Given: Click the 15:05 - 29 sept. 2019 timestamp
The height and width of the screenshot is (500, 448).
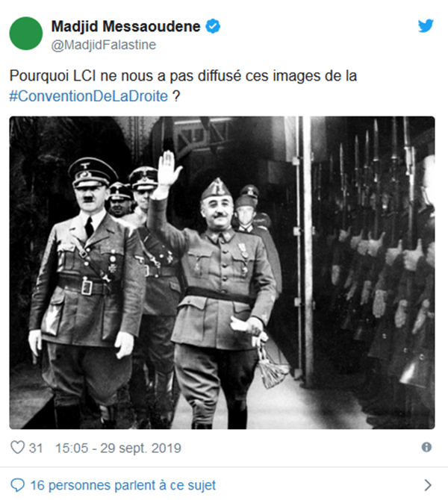Looking at the screenshot, I should point(118,448).
